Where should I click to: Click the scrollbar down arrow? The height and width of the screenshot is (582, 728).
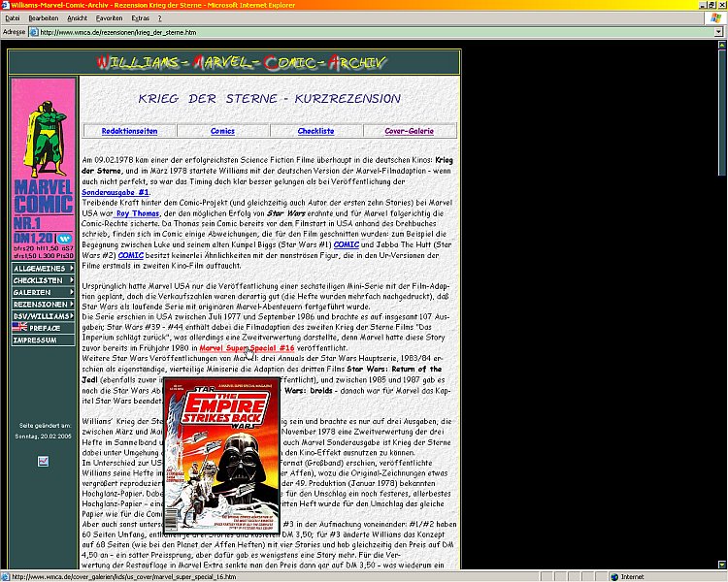[722, 565]
